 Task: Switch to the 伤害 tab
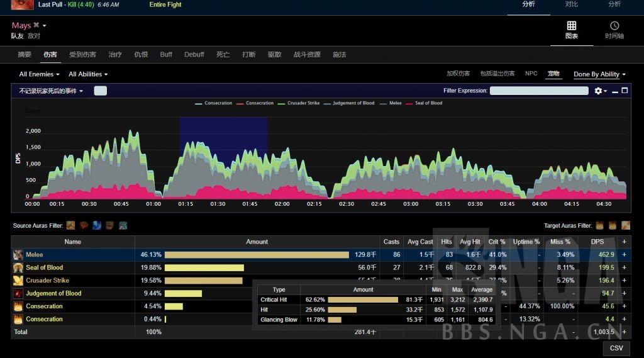click(x=50, y=54)
